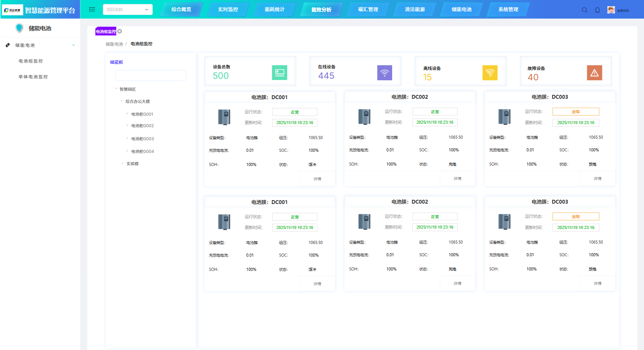Image resolution: width=644 pixels, height=350 pixels.
Task: Expand the 实验楼 tree node
Action: point(123,164)
